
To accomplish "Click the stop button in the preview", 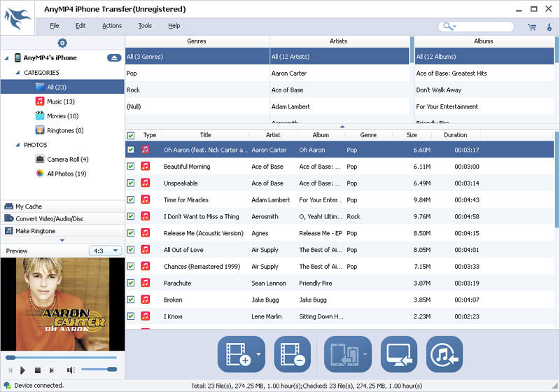I will pos(38,370).
